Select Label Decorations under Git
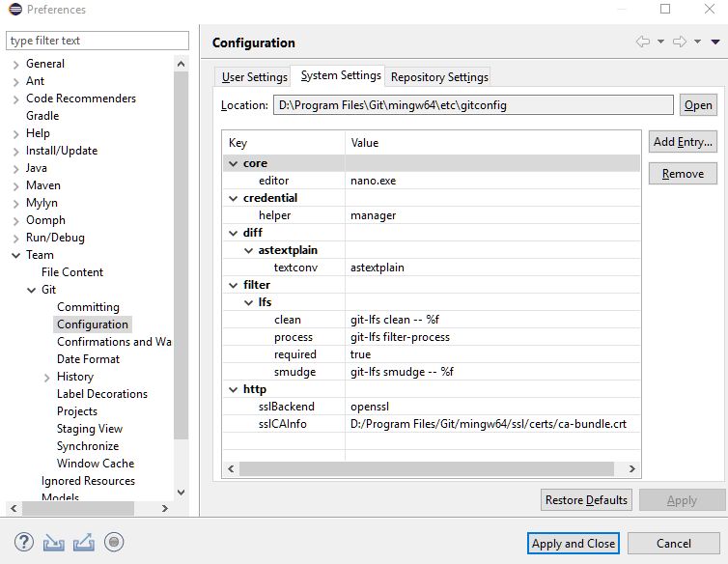 (102, 394)
